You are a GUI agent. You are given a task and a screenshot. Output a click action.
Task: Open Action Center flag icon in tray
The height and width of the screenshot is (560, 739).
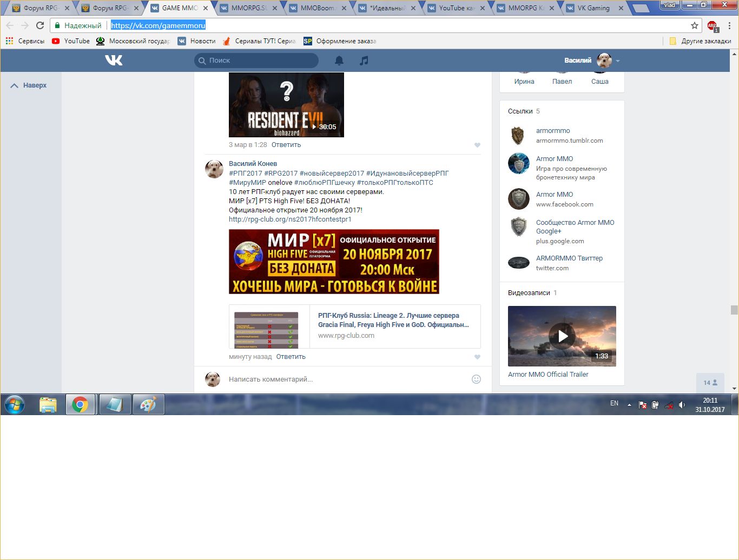643,405
